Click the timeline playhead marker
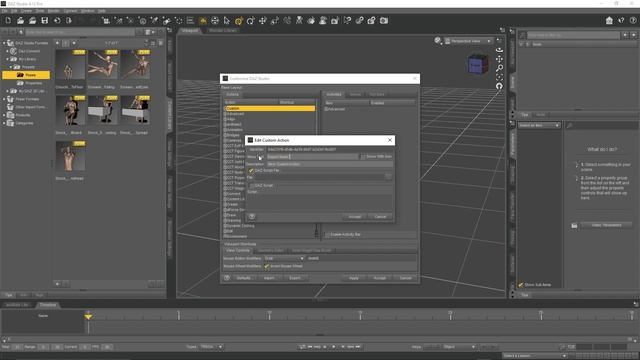 [x=88, y=316]
